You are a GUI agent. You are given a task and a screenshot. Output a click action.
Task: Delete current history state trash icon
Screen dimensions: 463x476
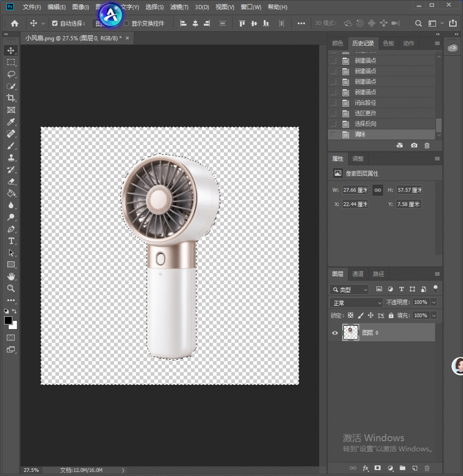pyautogui.click(x=427, y=145)
